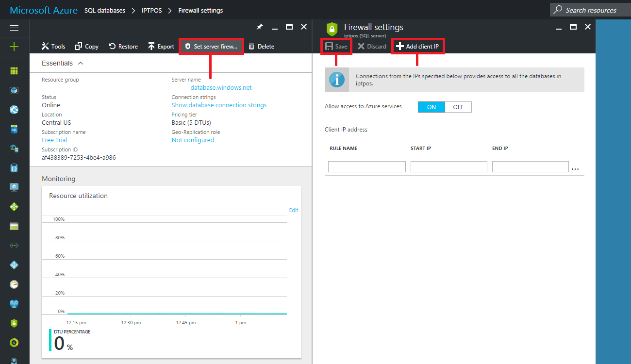Click the Online status text

click(51, 105)
